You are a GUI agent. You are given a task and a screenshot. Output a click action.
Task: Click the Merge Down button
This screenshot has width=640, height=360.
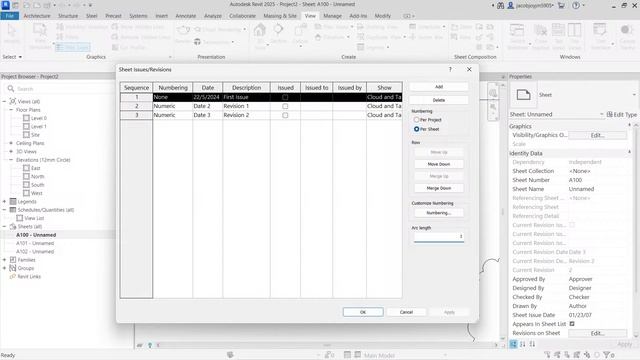(439, 188)
